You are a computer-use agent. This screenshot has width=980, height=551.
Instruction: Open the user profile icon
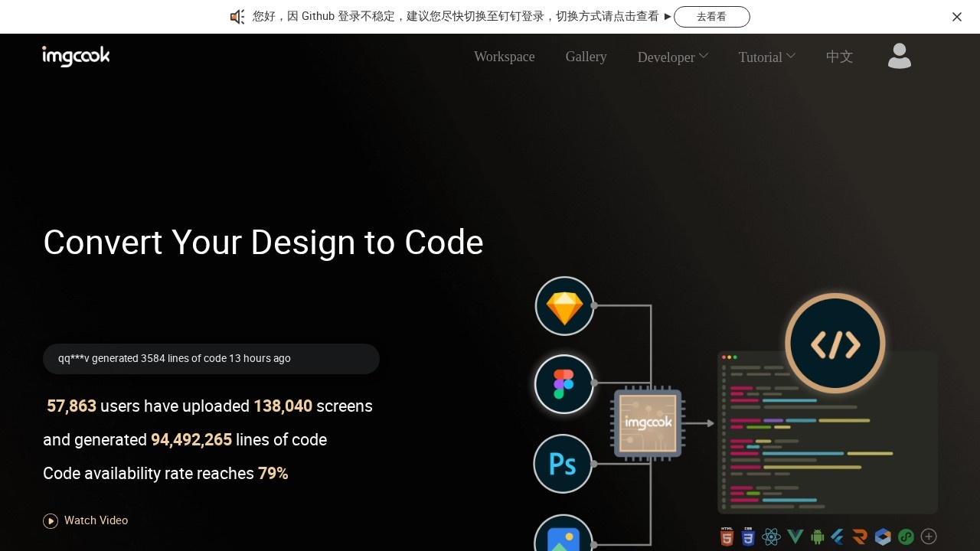pyautogui.click(x=899, y=56)
